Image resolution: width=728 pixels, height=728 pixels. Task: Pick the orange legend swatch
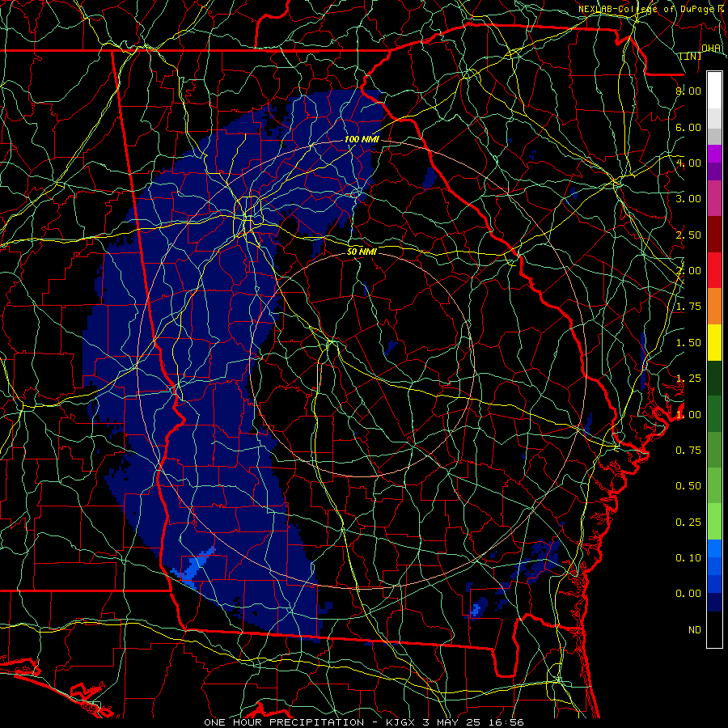[x=714, y=307]
